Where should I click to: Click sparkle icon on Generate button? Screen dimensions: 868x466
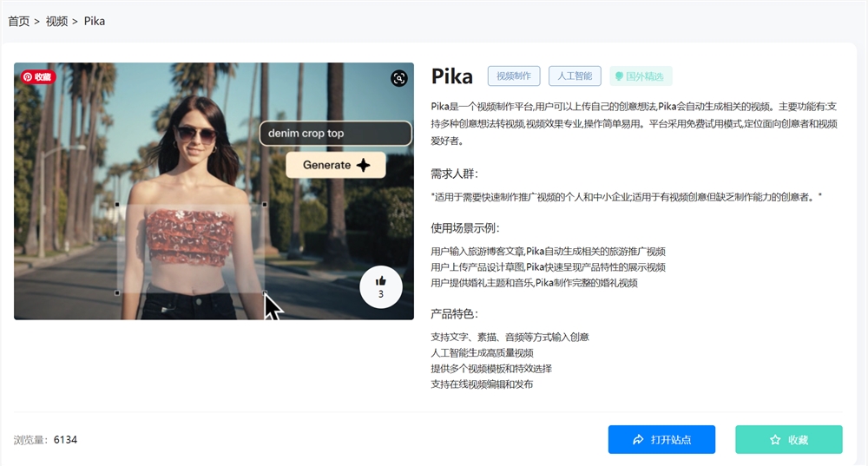point(363,165)
